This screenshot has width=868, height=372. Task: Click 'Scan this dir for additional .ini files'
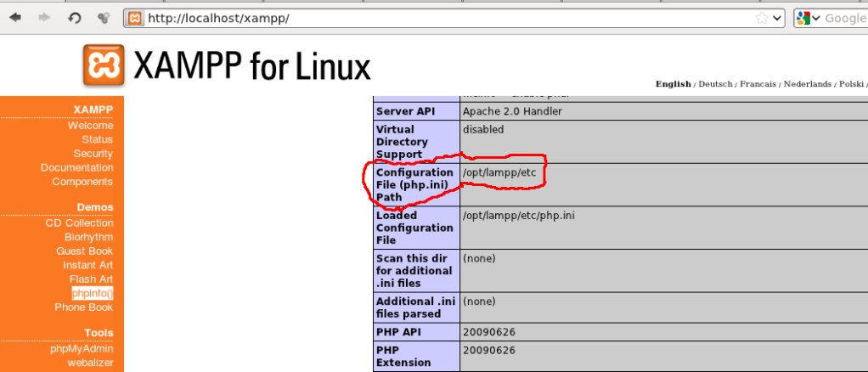pyautogui.click(x=414, y=271)
